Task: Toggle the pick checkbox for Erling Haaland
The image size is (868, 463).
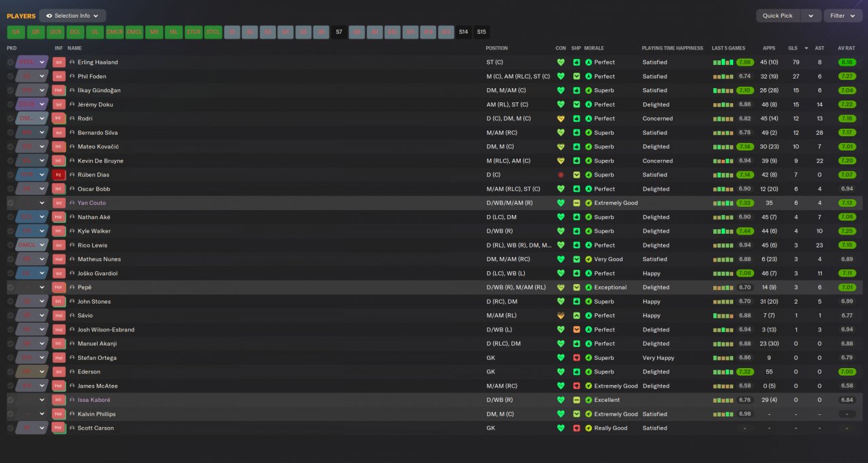Action: [10, 62]
